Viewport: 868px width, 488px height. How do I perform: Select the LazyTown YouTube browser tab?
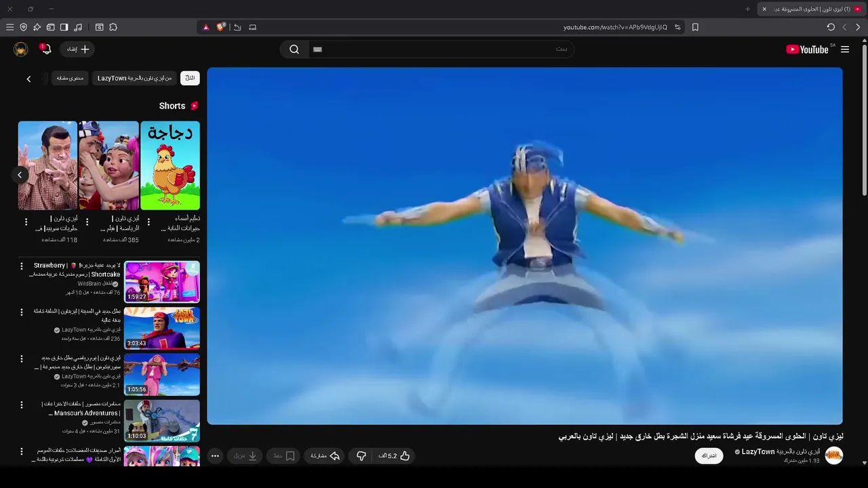pyautogui.click(x=810, y=9)
